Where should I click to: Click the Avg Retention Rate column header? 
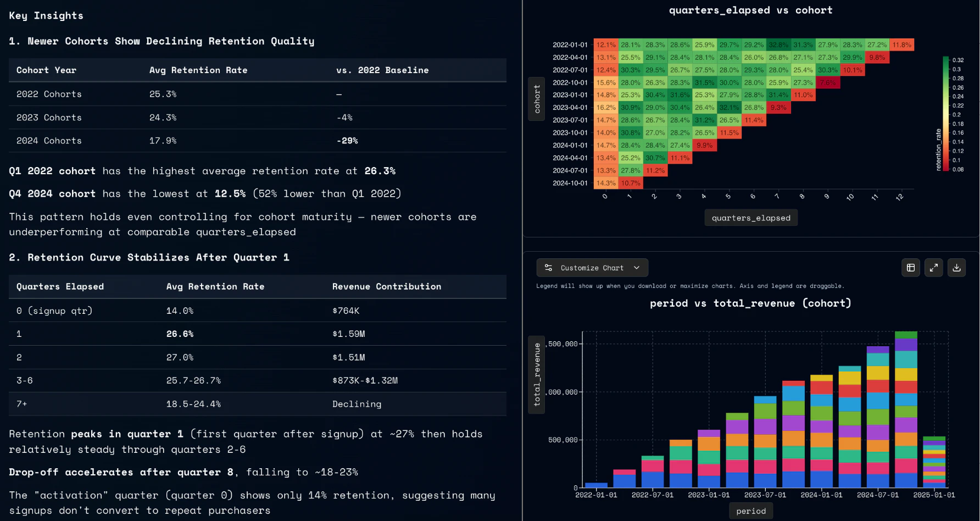(198, 70)
